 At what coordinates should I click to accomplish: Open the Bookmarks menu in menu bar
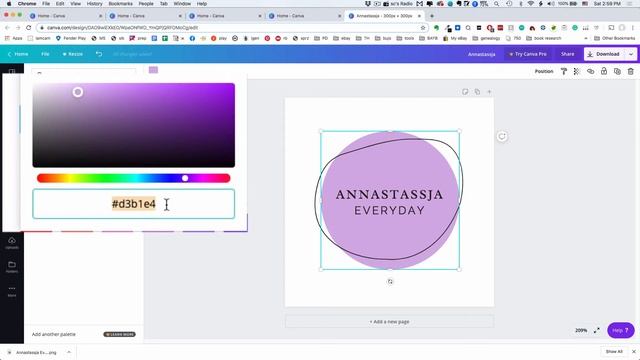pyautogui.click(x=120, y=4)
